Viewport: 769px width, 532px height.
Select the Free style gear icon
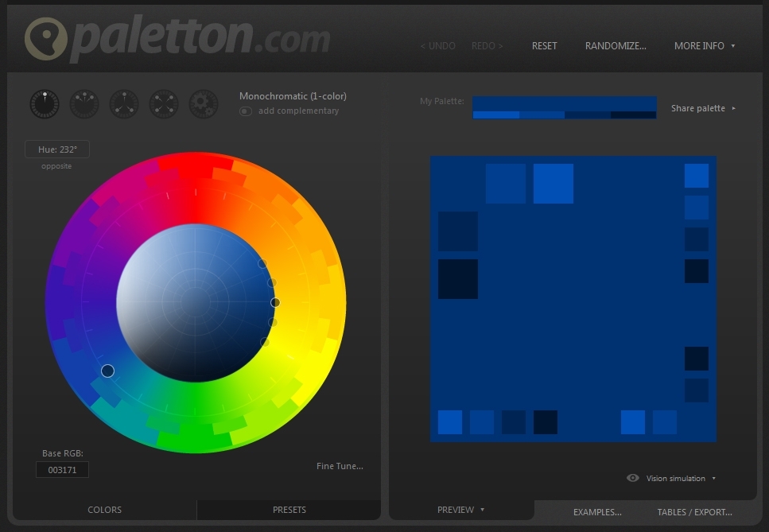[204, 103]
